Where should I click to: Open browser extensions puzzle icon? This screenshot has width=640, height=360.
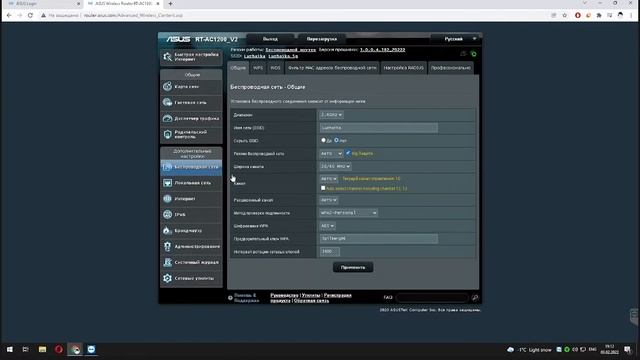(599, 15)
